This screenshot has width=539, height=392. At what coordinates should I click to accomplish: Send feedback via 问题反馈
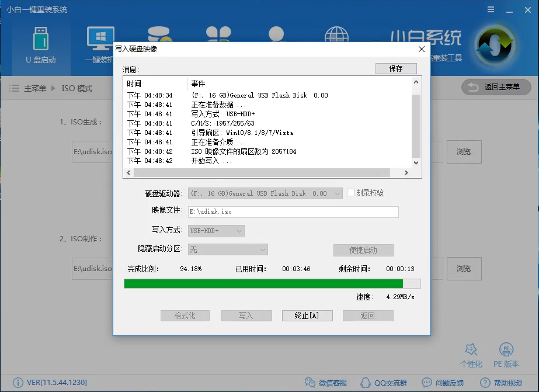tap(444, 383)
